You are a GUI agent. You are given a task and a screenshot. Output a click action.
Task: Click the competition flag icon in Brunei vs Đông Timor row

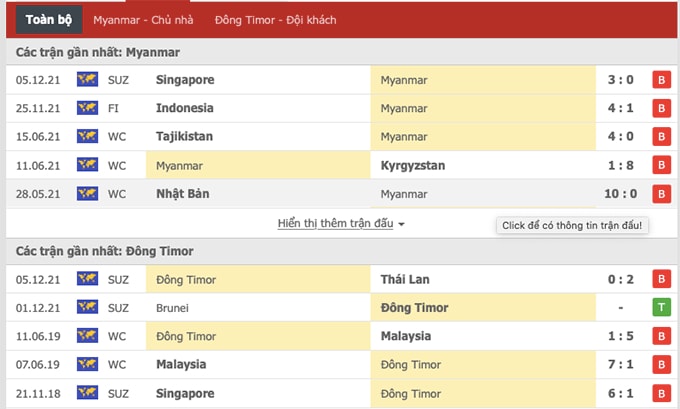87,307
